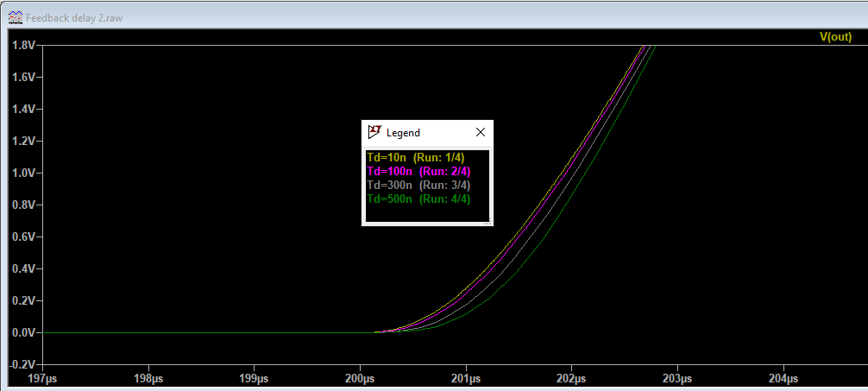
Task: Click the 1.4V vertical axis label
Action: click(x=24, y=109)
